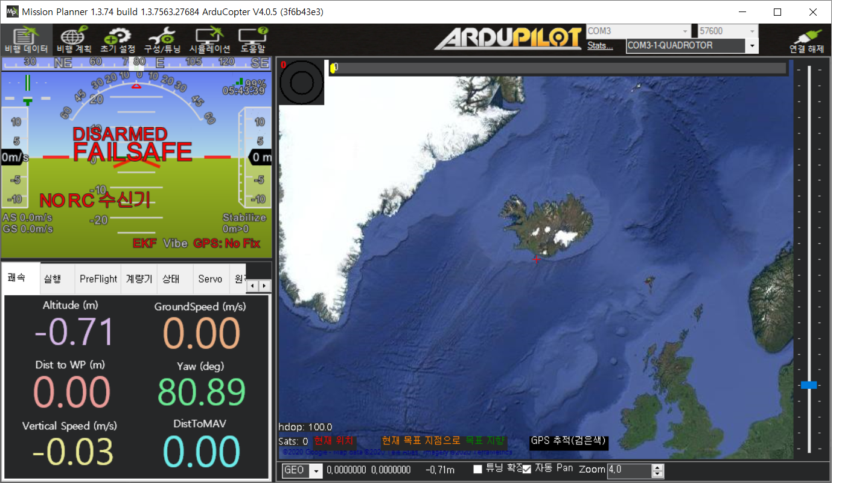This screenshot has height=483, width=868.
Task: Switch to the Servo tab
Action: (211, 279)
